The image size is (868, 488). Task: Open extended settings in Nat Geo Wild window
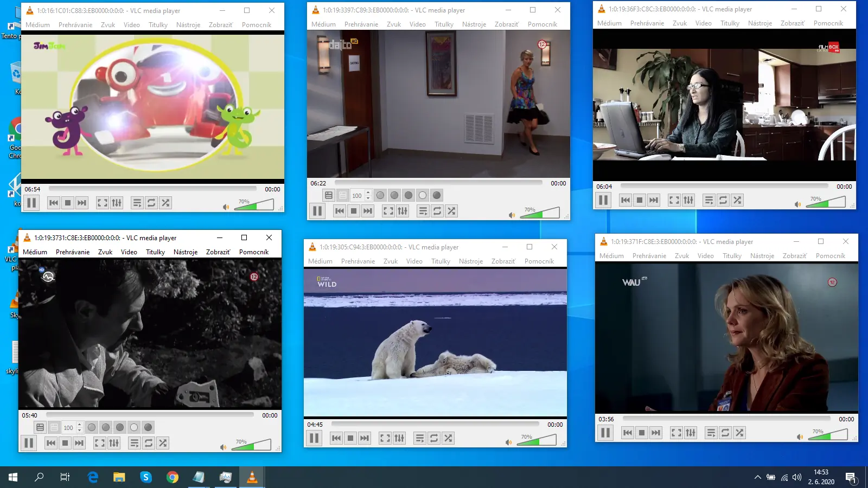(x=399, y=438)
